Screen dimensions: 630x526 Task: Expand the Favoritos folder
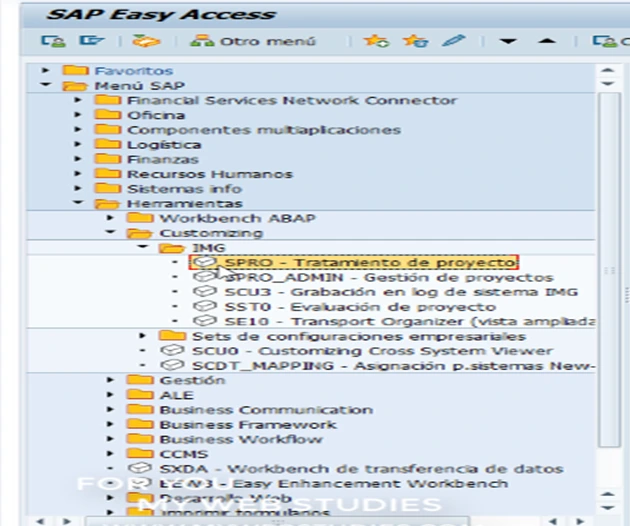point(45,70)
